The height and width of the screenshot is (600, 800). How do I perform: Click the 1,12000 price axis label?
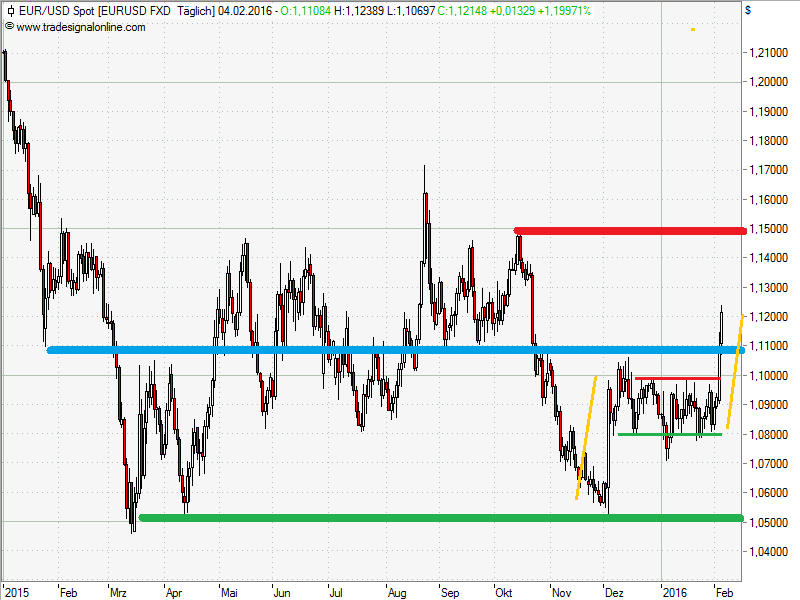tap(768, 317)
